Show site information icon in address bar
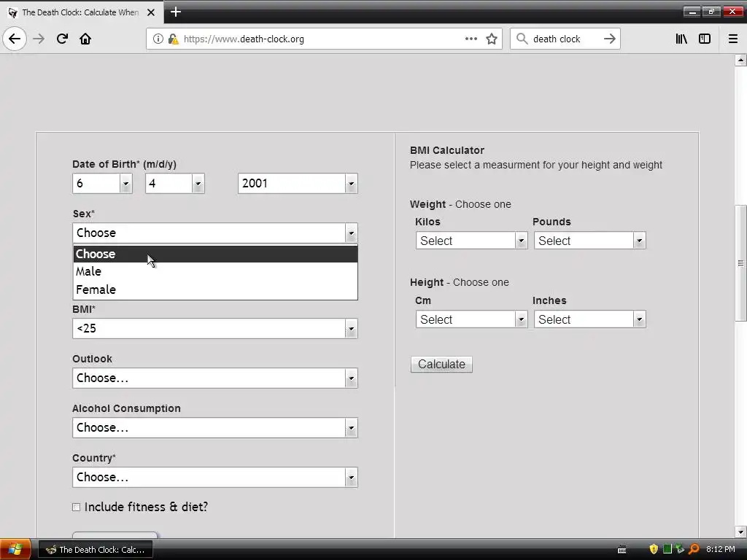 coord(158,39)
